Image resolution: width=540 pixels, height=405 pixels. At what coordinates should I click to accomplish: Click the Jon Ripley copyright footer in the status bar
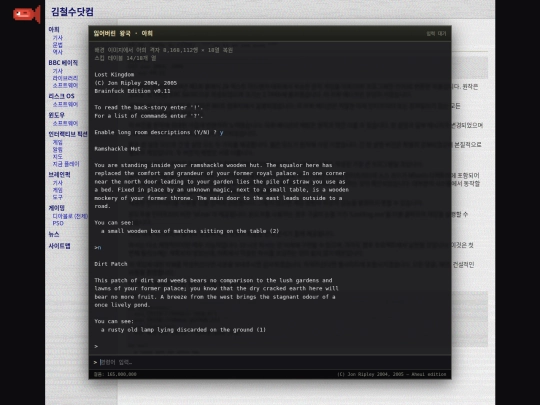[392, 374]
